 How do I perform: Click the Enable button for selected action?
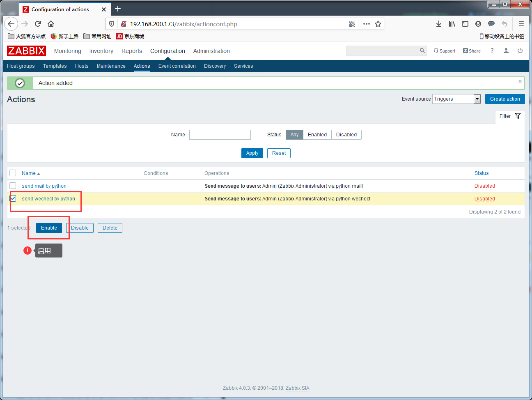[x=49, y=228]
